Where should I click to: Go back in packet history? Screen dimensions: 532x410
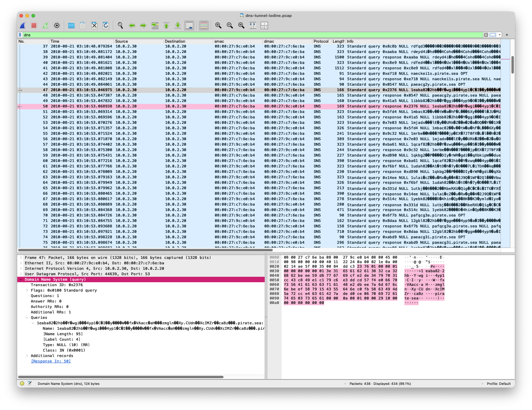tap(132, 25)
